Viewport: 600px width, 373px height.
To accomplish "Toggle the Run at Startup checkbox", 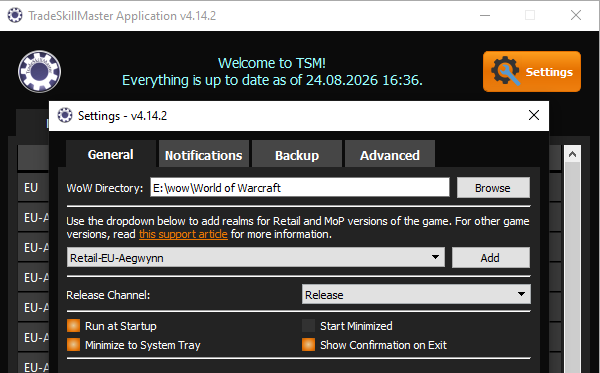I will click(x=73, y=326).
